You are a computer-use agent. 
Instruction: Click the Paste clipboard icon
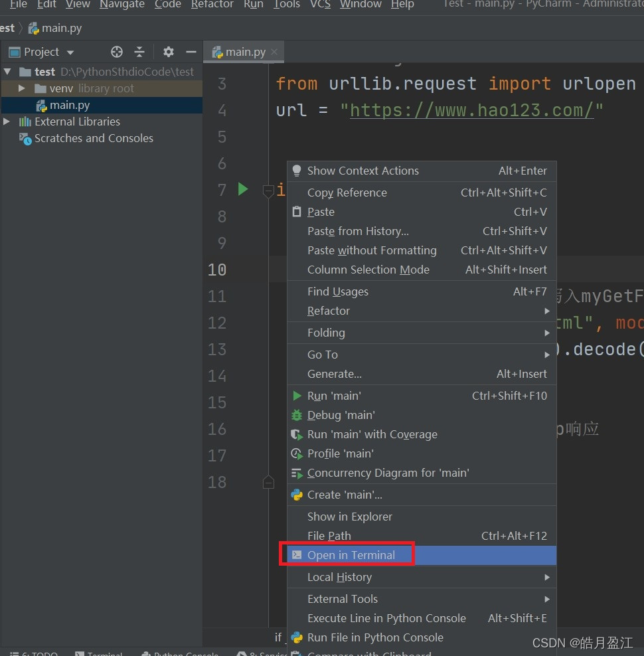pyautogui.click(x=297, y=212)
